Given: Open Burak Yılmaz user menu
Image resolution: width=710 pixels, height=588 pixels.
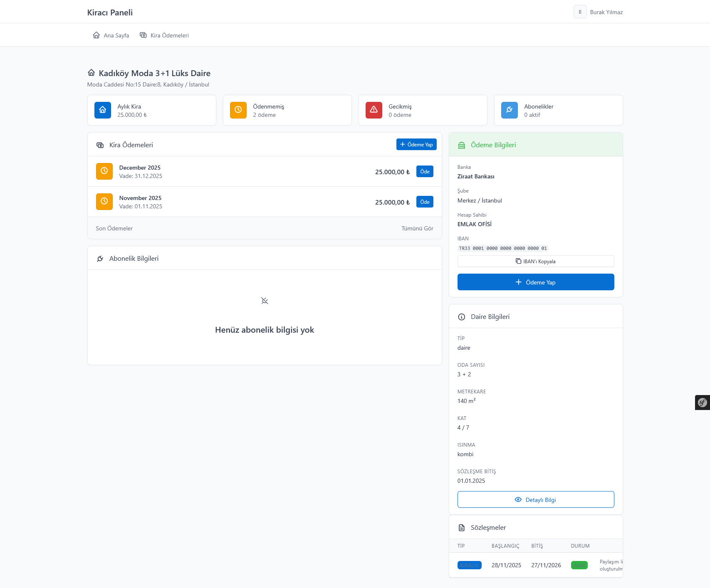Looking at the screenshot, I should pos(598,12).
